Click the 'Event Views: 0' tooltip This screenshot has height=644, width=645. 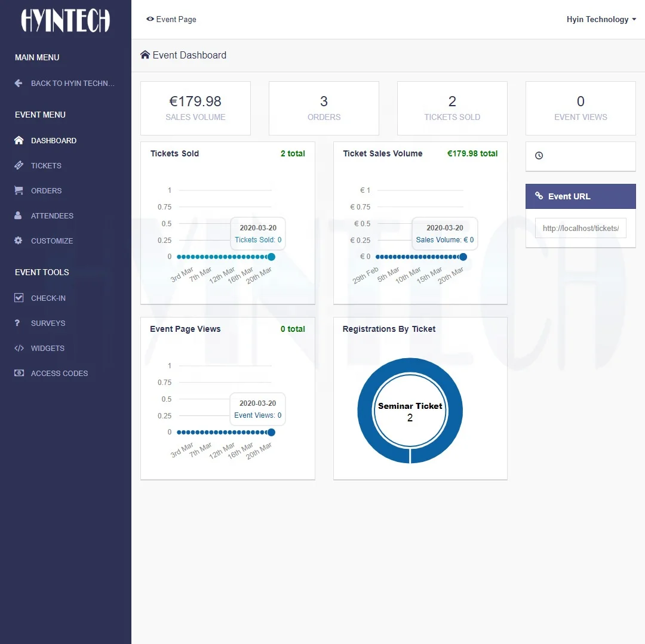(x=257, y=409)
